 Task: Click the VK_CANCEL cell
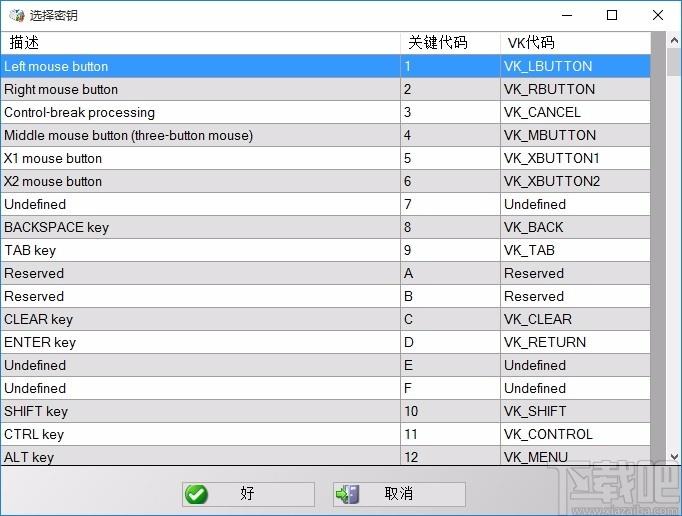pos(575,112)
